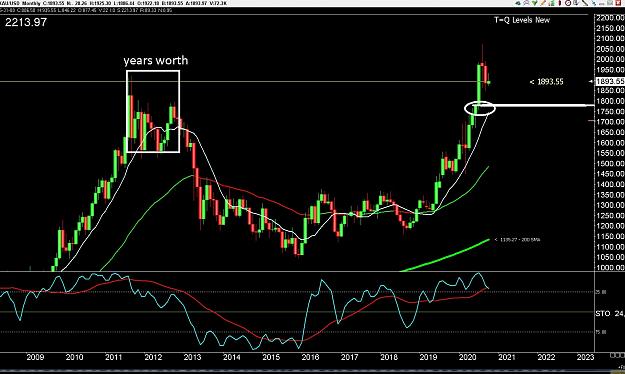Image resolution: width=625 pixels, height=374 pixels.
Task: Click the 1300.00 price axis label
Action: [611, 205]
